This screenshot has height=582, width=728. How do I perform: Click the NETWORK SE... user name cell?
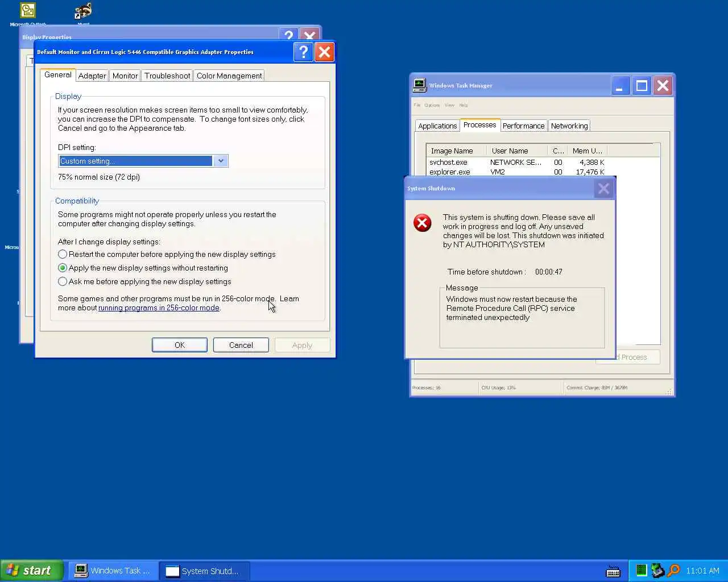[x=516, y=162]
